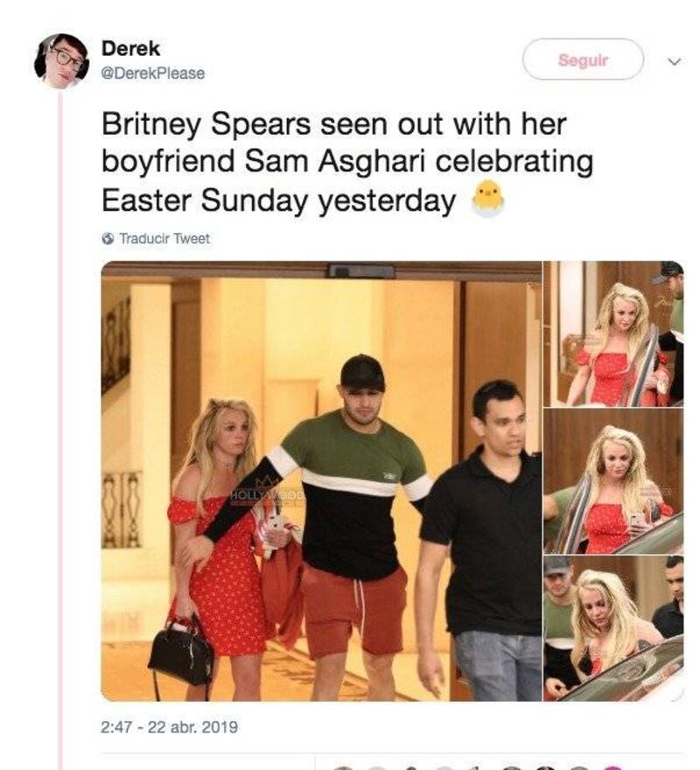Click the Traducir Tweet link
Viewport: 700px width, 770px height.
164,239
